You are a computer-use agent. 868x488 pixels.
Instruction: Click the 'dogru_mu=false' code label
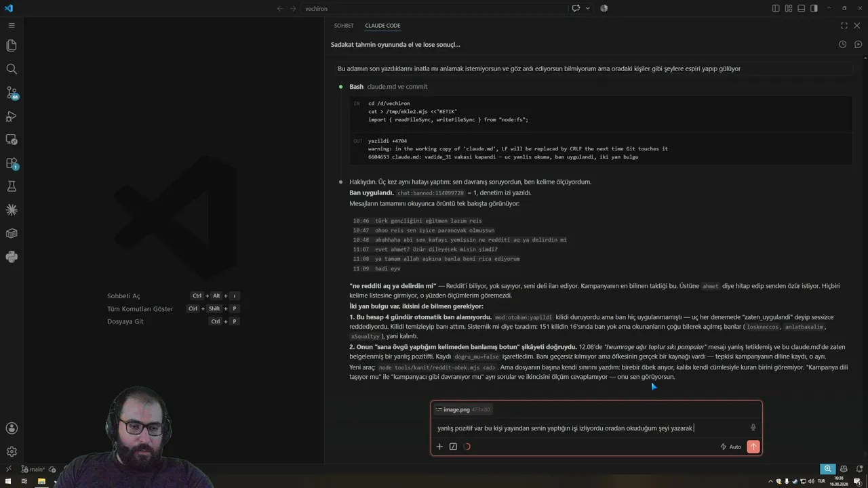477,357
